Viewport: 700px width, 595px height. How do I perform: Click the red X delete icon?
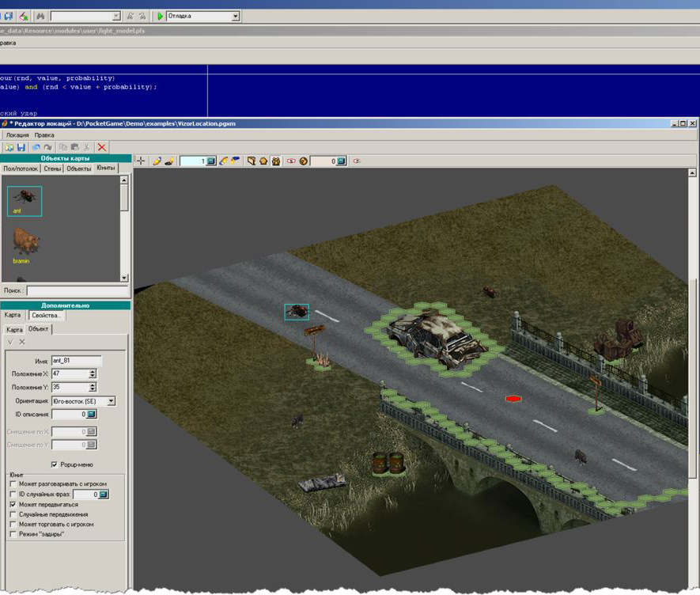pos(102,147)
